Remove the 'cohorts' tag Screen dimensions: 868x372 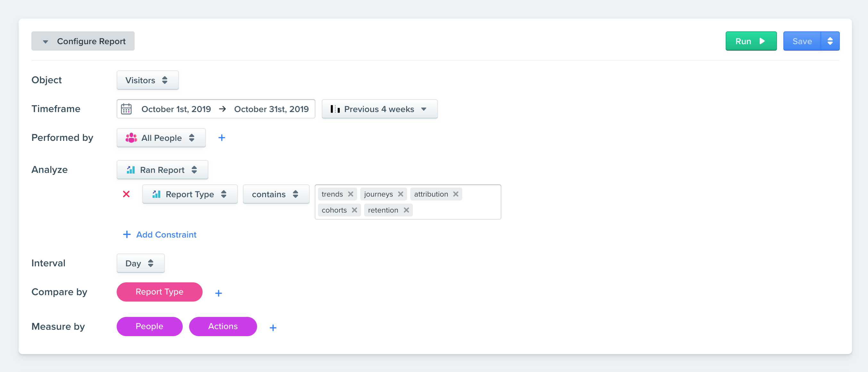(x=354, y=210)
